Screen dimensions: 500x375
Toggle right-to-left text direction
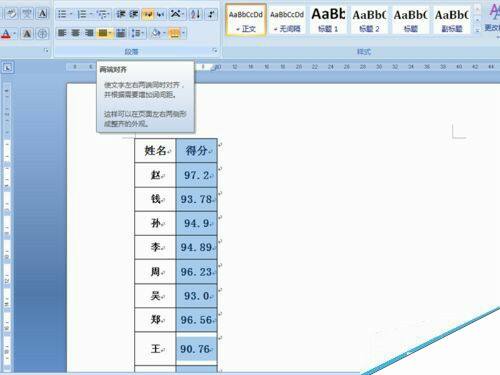[x=161, y=14]
